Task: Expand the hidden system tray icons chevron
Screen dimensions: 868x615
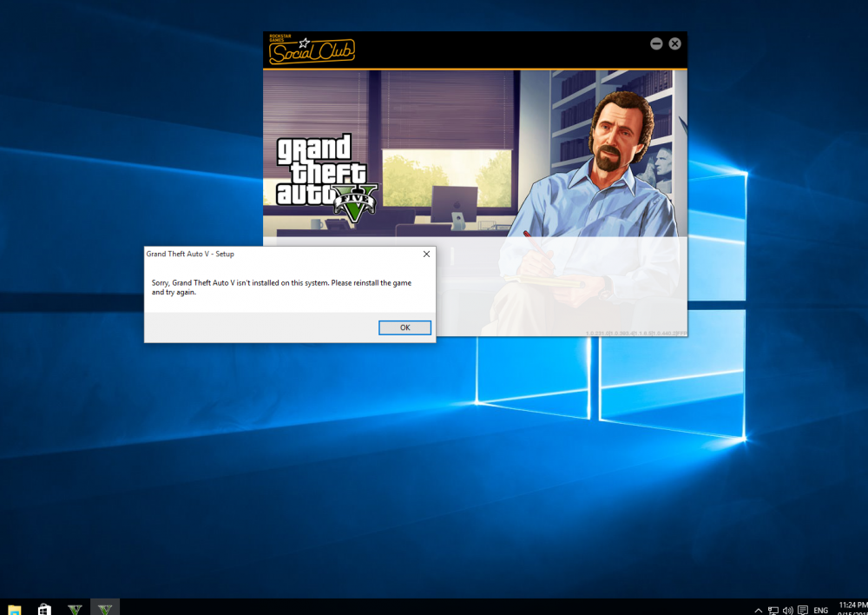Action: coord(758,611)
